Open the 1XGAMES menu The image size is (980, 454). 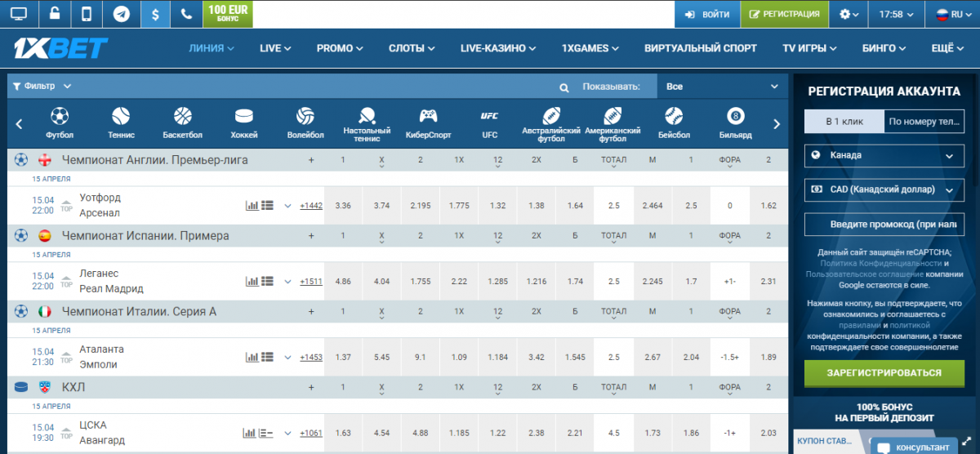pos(591,48)
